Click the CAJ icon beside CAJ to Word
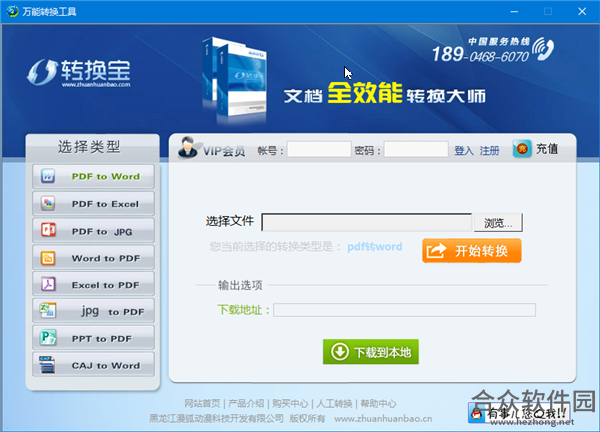This screenshot has height=432, width=600. [47, 365]
